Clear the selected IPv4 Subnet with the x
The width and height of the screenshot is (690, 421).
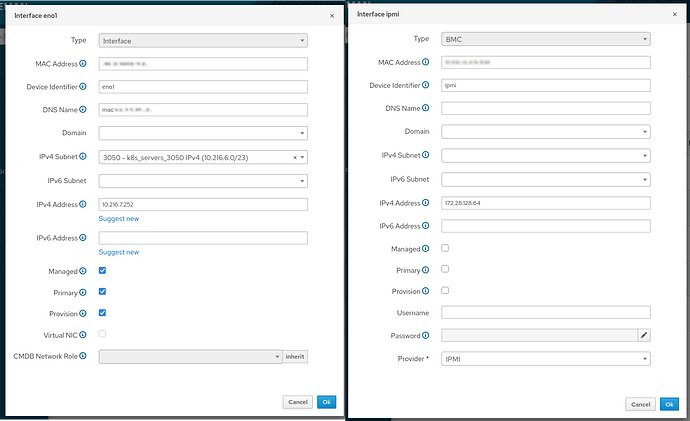[295, 157]
